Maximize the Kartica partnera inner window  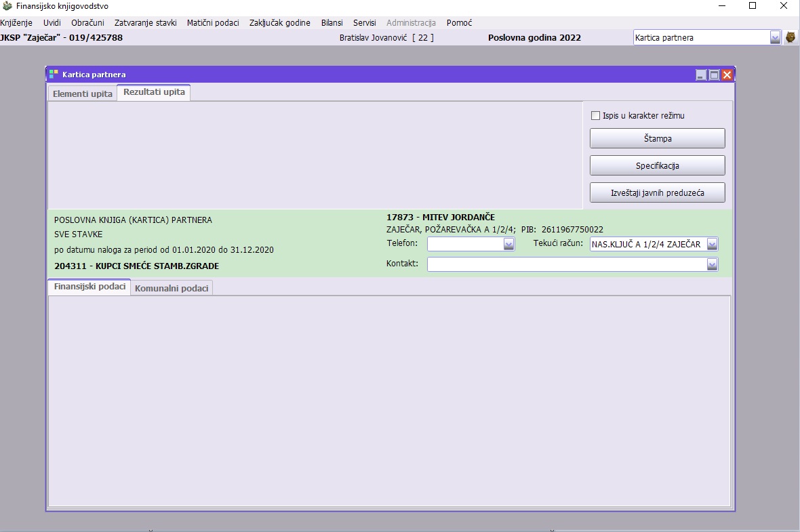tap(714, 75)
